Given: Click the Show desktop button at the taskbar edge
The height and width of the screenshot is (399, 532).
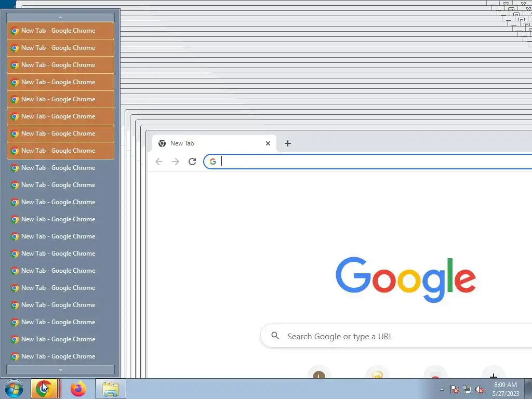Looking at the screenshot, I should pos(528,389).
